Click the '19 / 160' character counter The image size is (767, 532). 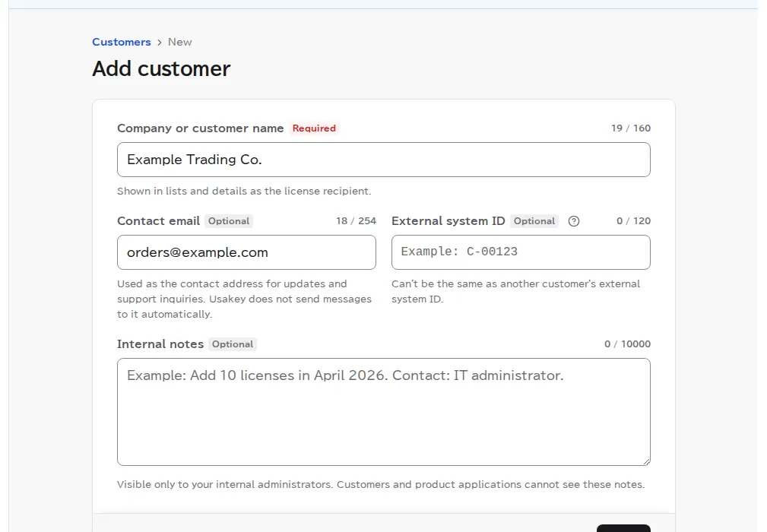[x=630, y=128]
